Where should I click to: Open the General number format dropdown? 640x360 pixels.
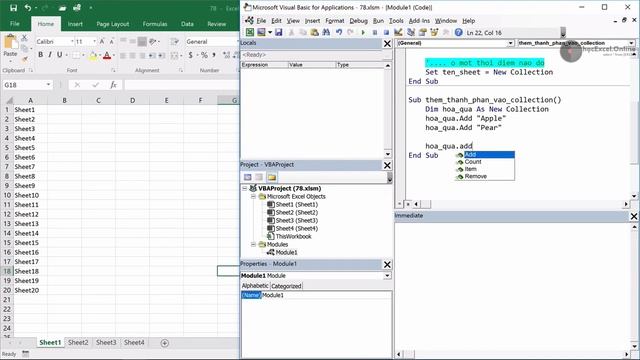point(238,41)
